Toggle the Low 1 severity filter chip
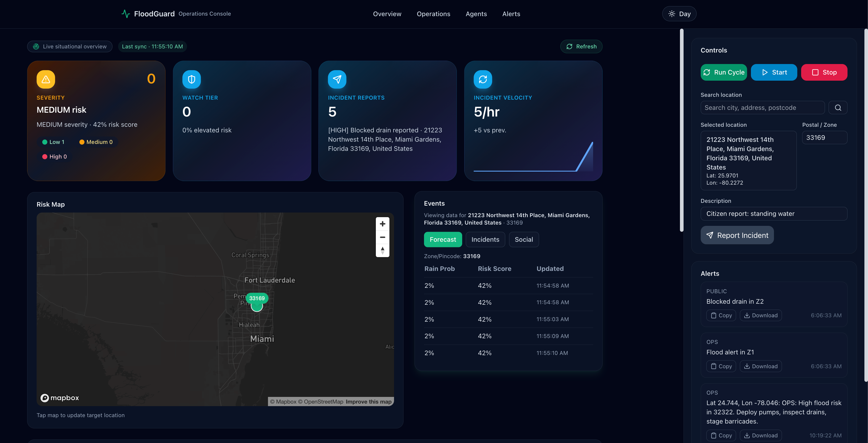This screenshot has height=443, width=868. point(53,142)
